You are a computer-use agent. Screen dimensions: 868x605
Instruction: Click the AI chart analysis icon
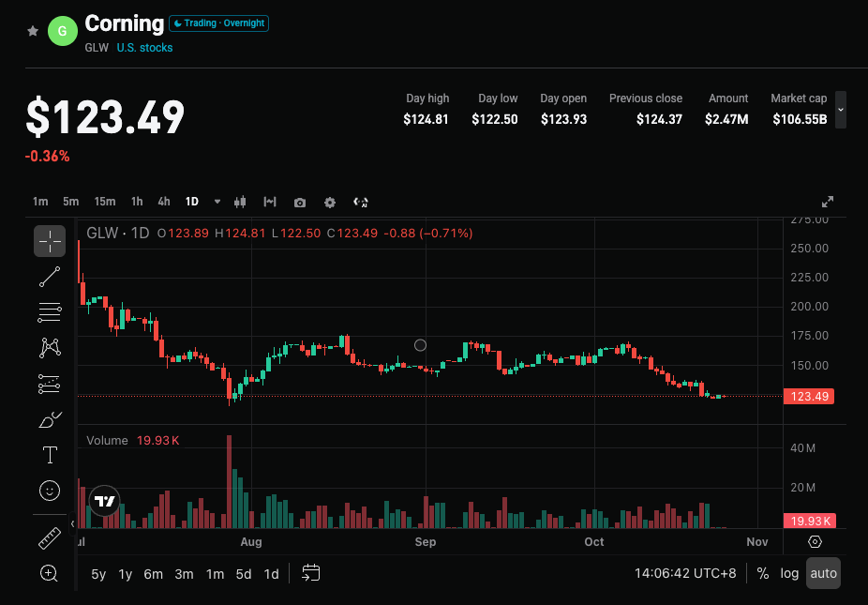click(361, 203)
